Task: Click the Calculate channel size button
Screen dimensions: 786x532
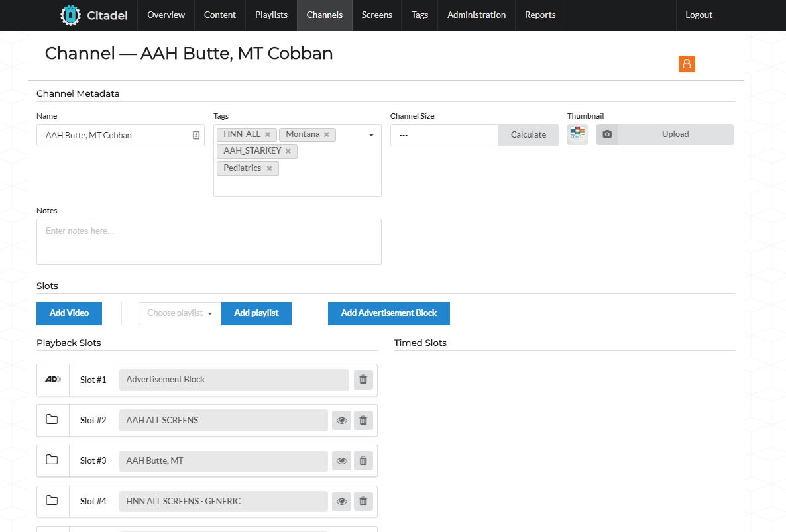Action: coord(528,135)
